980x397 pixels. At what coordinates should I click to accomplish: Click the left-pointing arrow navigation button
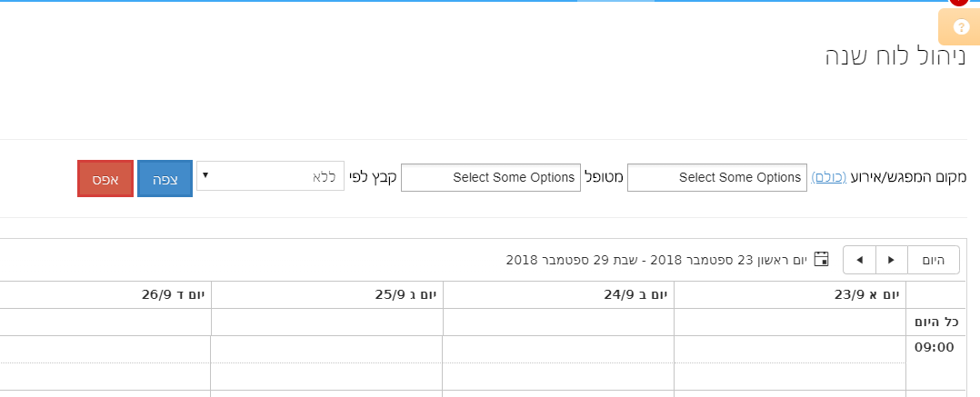click(x=859, y=260)
